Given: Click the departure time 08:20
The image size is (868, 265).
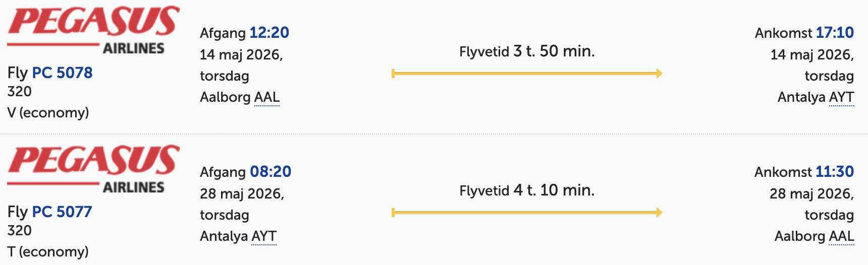Looking at the screenshot, I should [270, 172].
